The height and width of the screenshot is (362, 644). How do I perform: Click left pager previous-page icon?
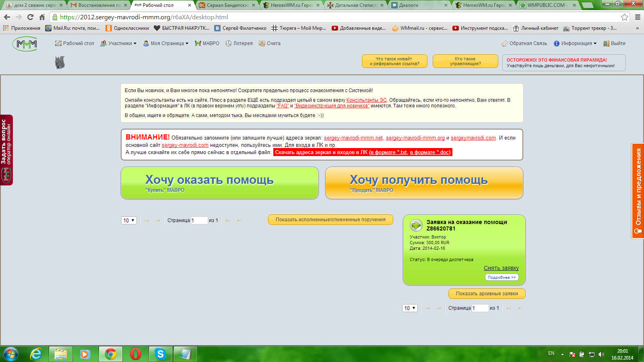click(x=157, y=220)
